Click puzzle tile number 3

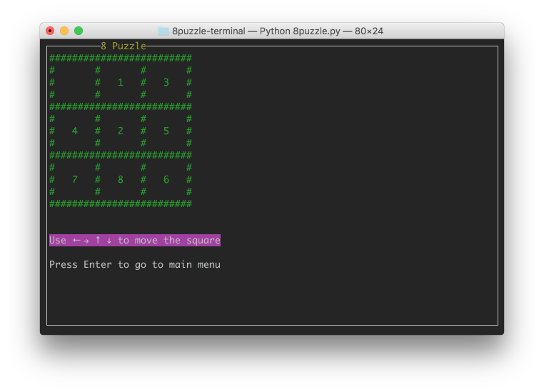[x=166, y=82]
